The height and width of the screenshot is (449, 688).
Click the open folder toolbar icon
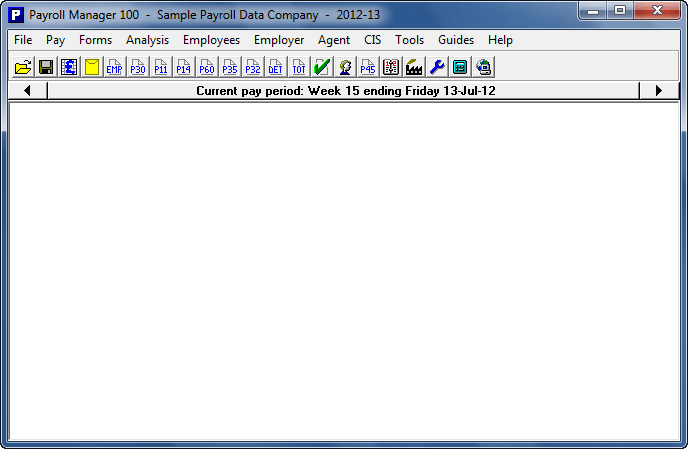[x=23, y=67]
